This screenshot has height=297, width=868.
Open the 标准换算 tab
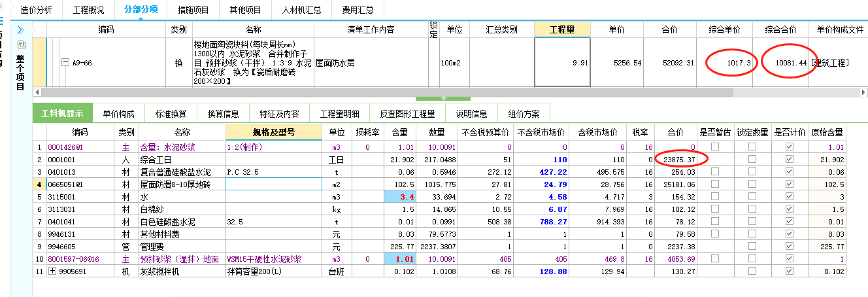tap(171, 113)
